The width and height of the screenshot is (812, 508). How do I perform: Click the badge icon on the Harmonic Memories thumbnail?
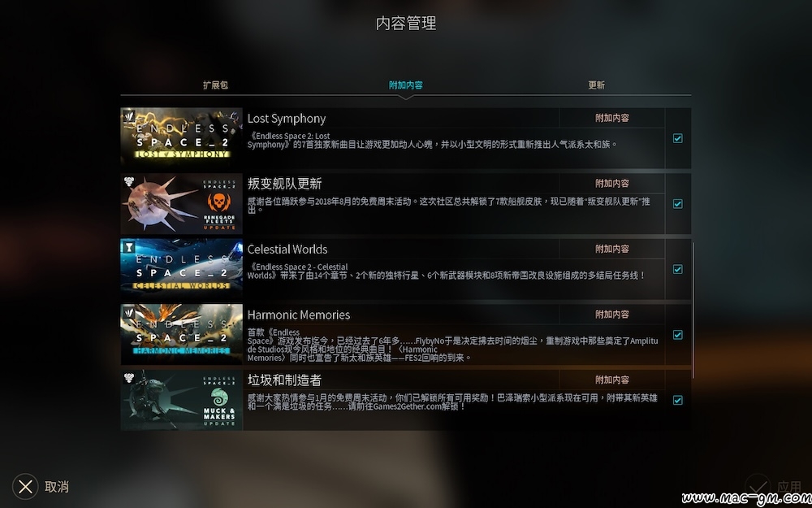[129, 312]
